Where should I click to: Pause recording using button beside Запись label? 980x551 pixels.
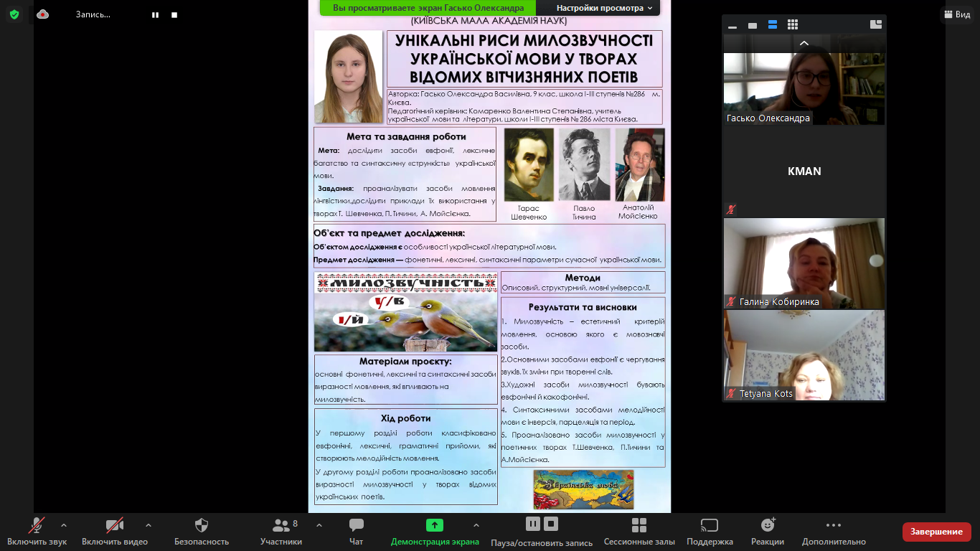(155, 14)
